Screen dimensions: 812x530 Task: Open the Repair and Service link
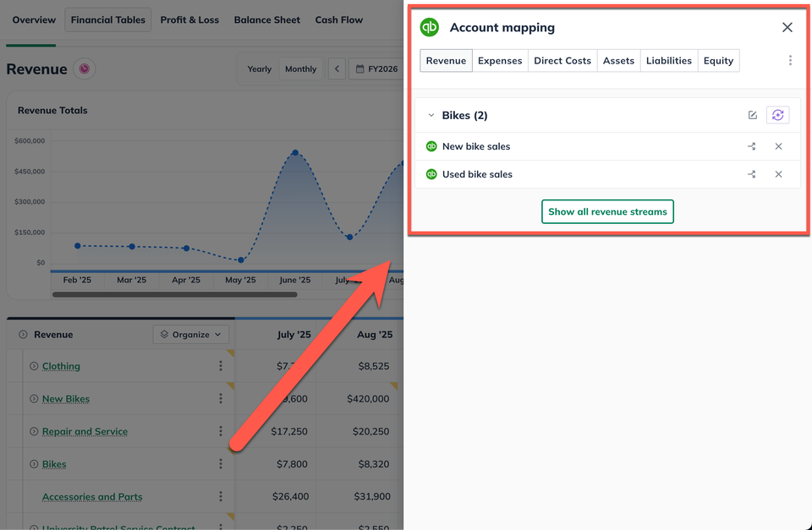click(85, 431)
